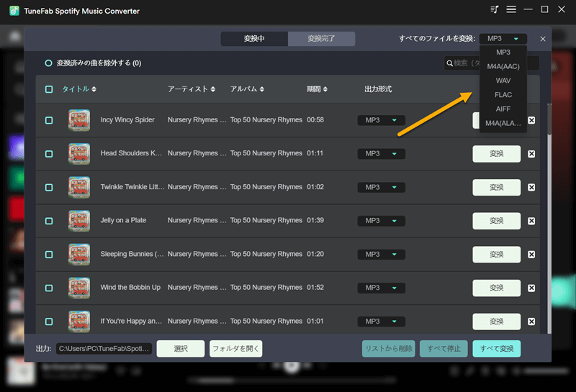The image size is (576, 392).
Task: Remove If You're Happy an... from the list
Action: (x=531, y=322)
